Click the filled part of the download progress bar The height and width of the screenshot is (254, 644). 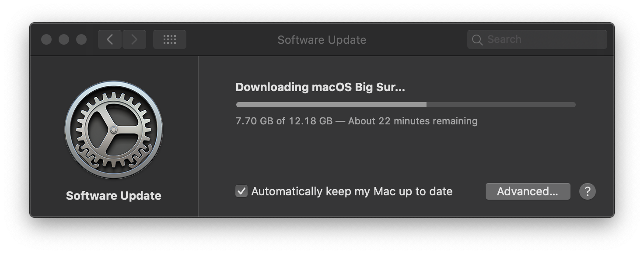tap(331, 105)
